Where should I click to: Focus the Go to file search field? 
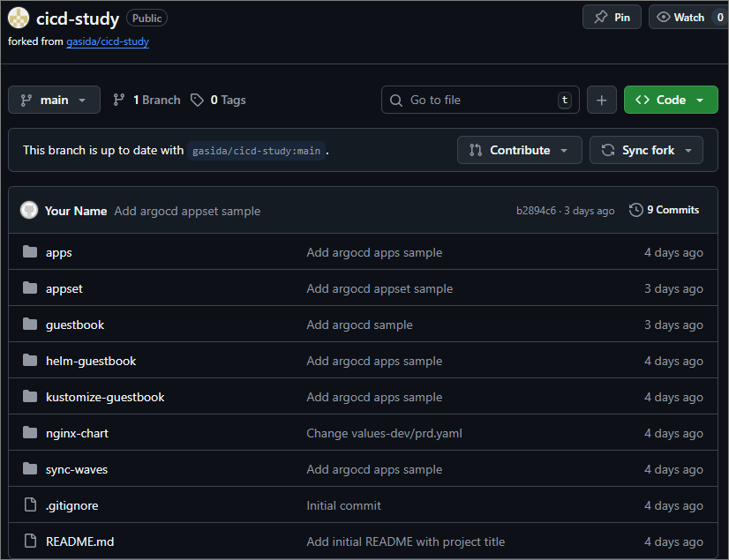[x=480, y=100]
